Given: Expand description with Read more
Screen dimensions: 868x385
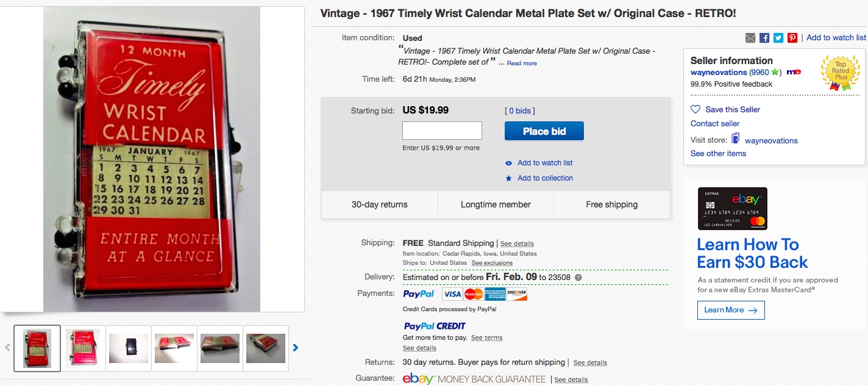Looking at the screenshot, I should pos(522,63).
